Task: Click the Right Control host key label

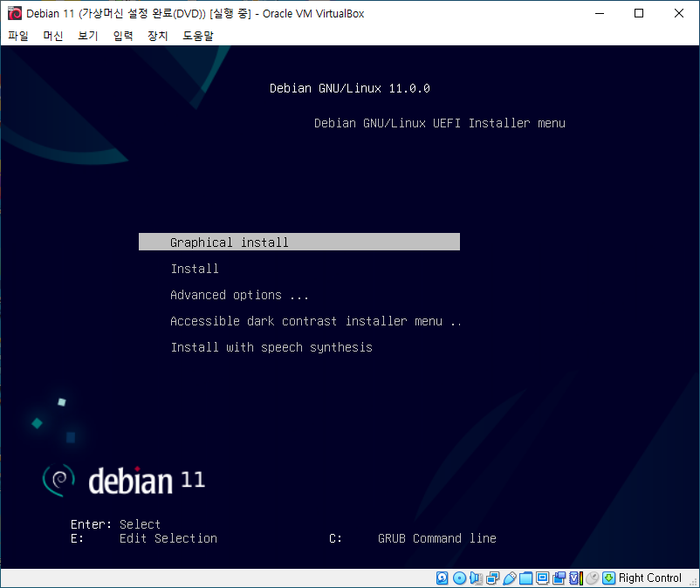Action: tap(650, 578)
